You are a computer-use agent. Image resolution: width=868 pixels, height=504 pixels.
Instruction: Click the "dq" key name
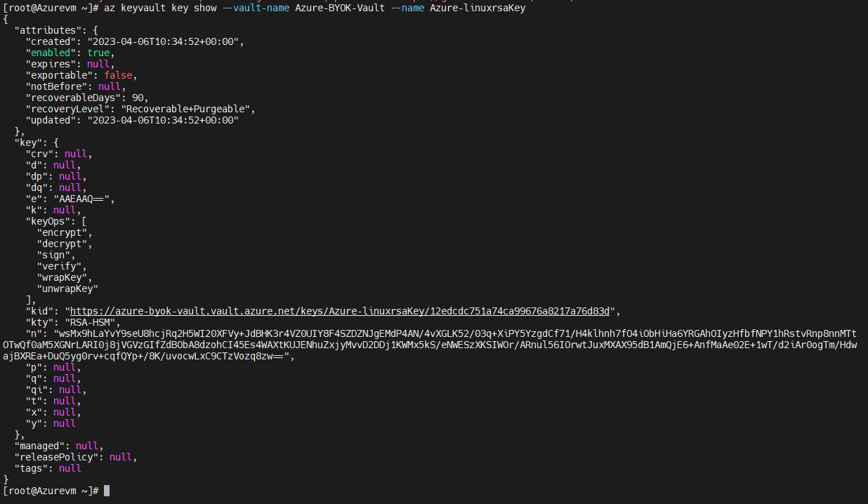click(x=37, y=187)
